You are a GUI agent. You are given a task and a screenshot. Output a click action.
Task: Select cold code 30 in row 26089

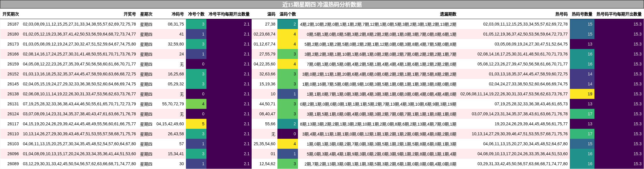point(182,164)
